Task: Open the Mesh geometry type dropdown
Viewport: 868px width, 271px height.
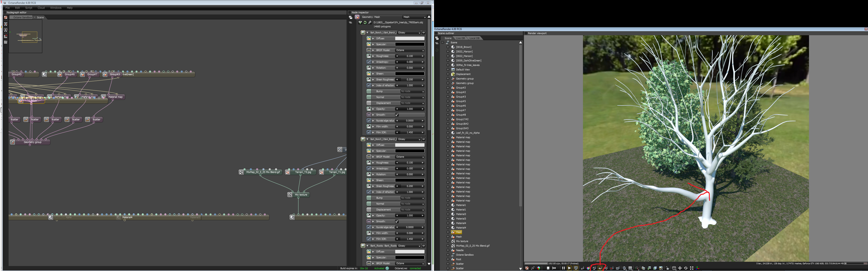Action: point(415,17)
